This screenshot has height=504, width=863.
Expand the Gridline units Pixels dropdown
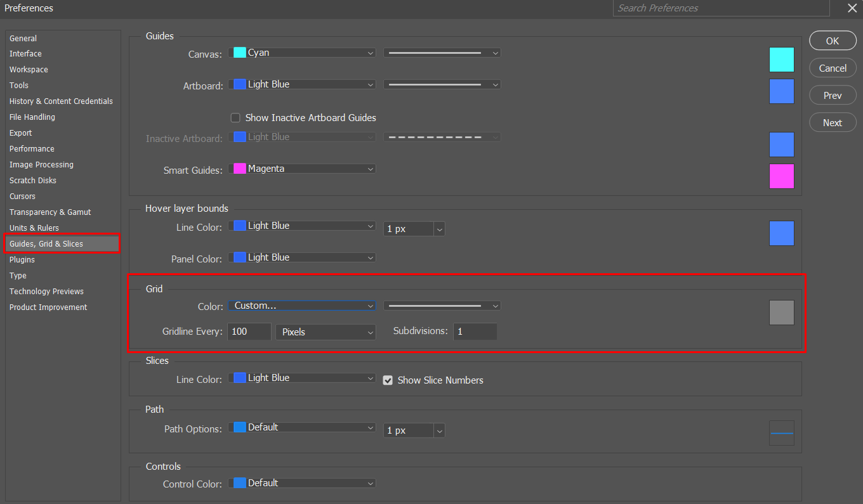point(326,332)
